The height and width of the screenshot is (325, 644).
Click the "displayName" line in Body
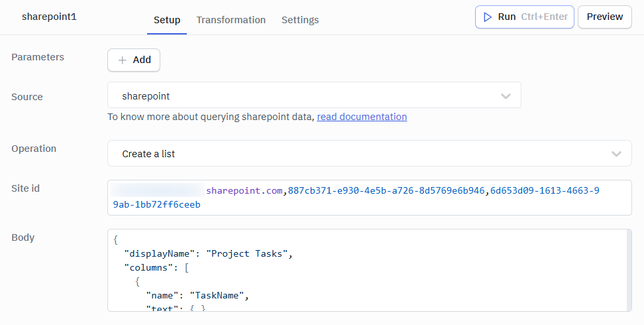(x=208, y=254)
